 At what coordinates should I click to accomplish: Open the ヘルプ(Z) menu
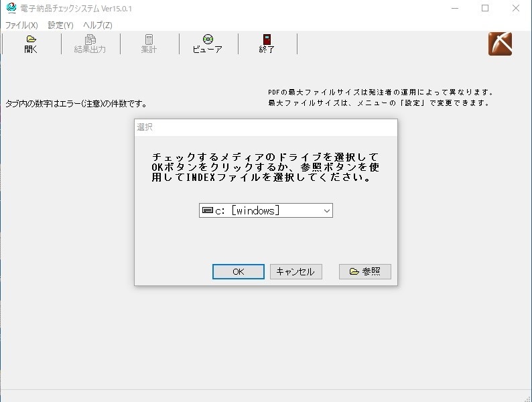tap(97, 25)
